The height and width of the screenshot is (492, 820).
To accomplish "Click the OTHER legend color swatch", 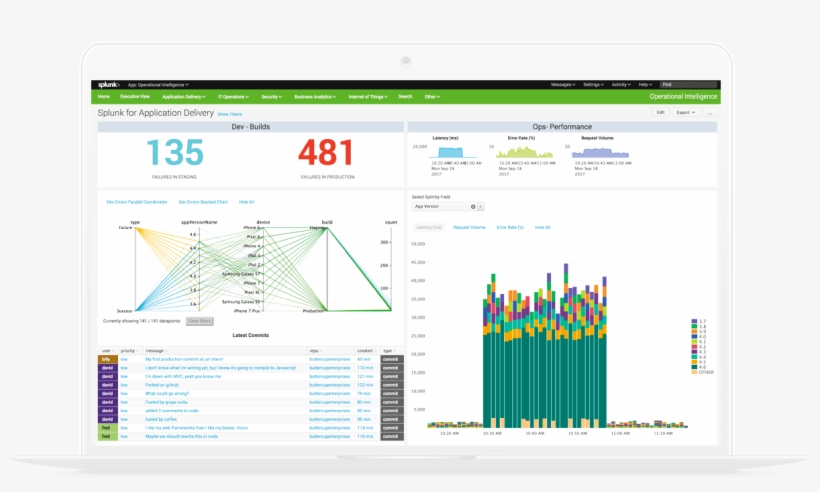I will point(694,372).
